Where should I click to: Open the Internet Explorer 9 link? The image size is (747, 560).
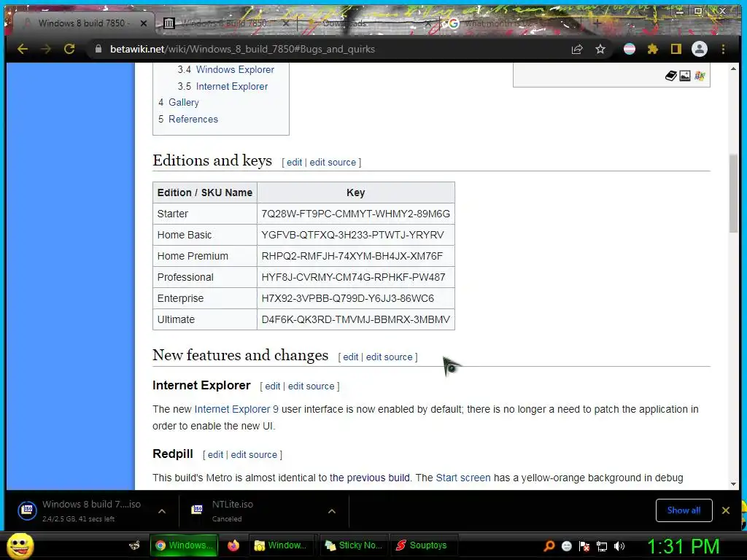[236, 409]
